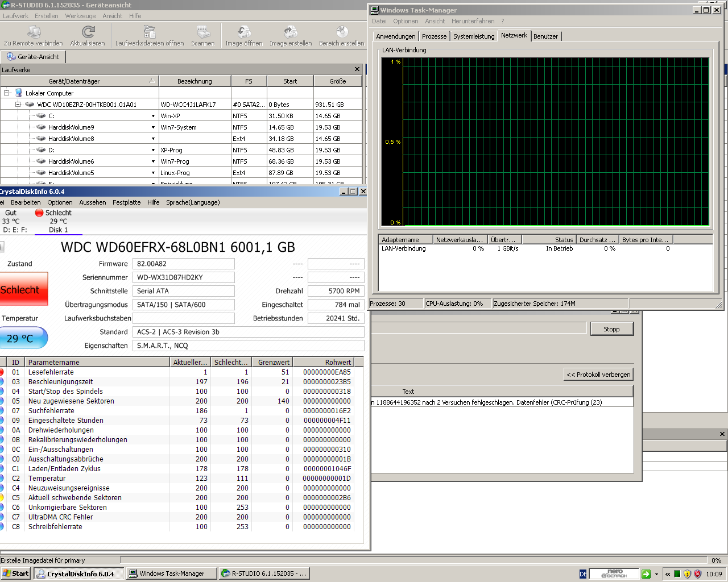Click the Bereich erstellen toolbar icon

(342, 32)
